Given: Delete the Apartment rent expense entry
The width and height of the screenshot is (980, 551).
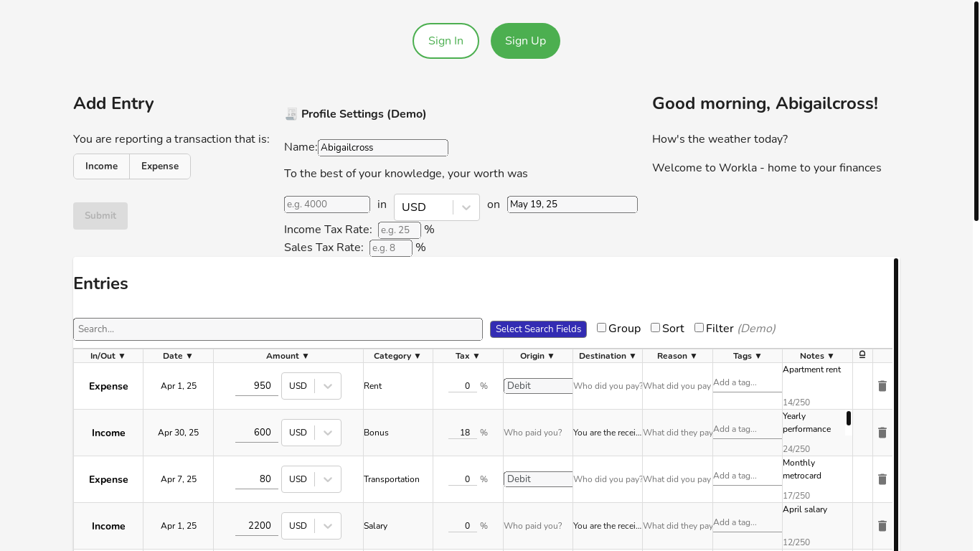Looking at the screenshot, I should click(x=882, y=386).
